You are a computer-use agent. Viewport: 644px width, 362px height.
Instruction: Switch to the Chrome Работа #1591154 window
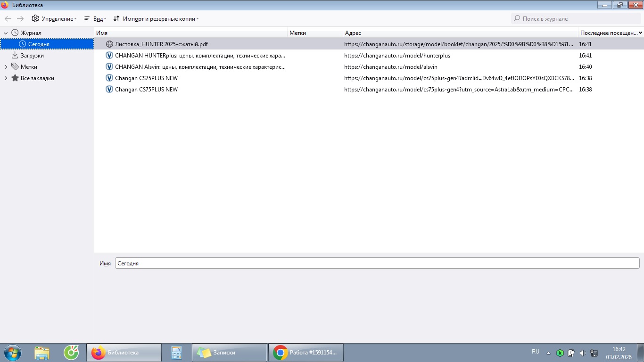(306, 353)
